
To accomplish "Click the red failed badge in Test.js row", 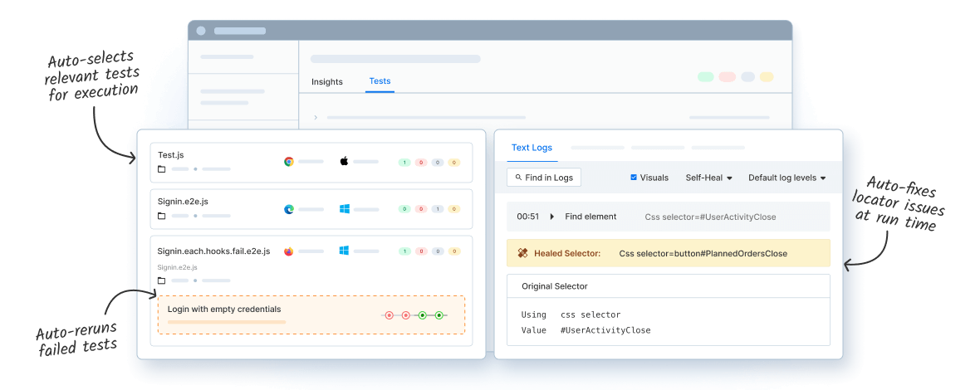I will (x=421, y=163).
